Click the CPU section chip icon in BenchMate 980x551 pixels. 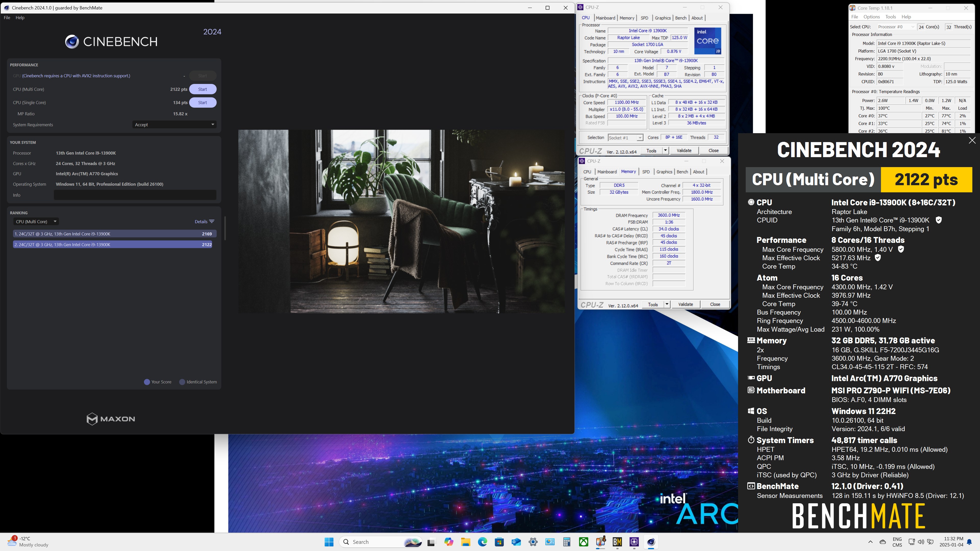(751, 202)
